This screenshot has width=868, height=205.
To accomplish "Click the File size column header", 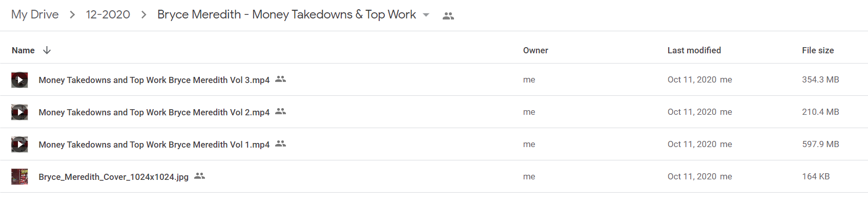I will click(x=818, y=50).
